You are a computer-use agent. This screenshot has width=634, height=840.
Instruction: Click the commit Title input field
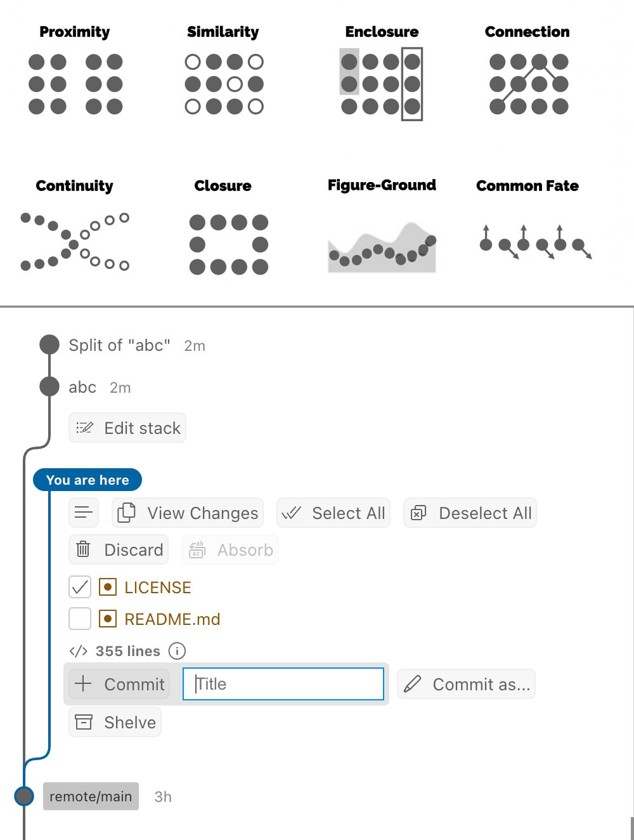click(x=283, y=684)
